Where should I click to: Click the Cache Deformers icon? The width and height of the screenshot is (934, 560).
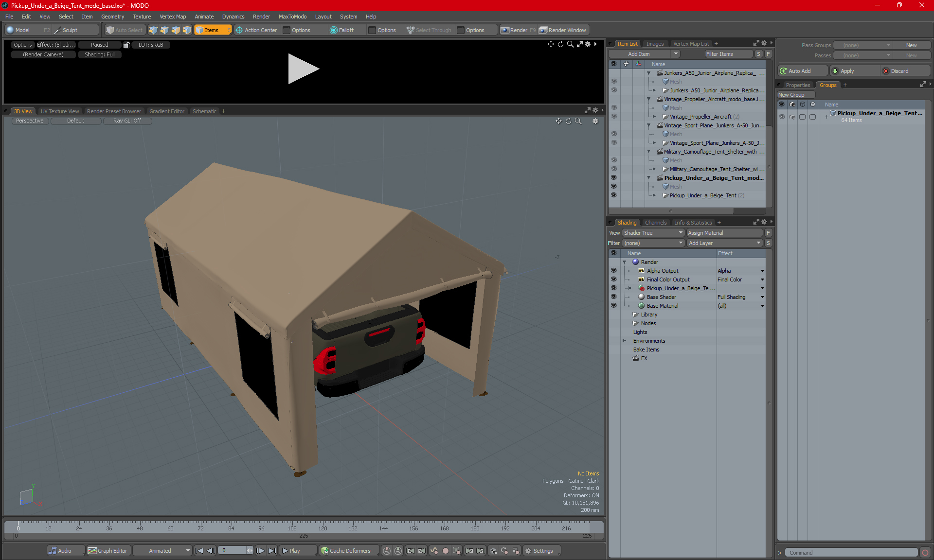324,551
